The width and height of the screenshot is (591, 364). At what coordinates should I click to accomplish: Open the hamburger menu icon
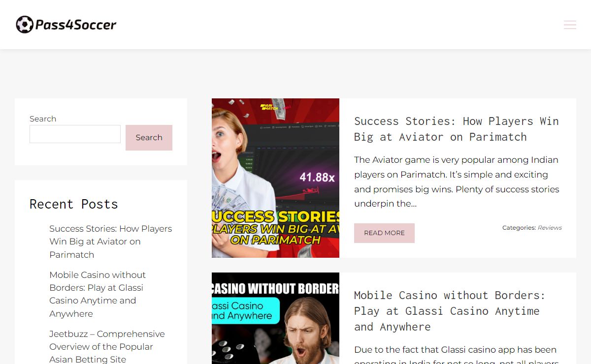pyautogui.click(x=570, y=25)
